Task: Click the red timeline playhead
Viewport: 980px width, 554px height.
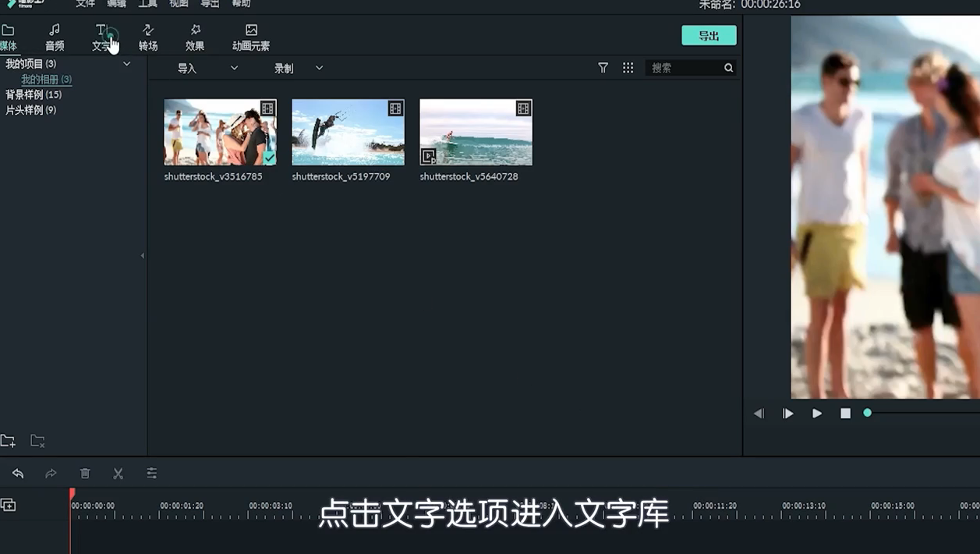Action: point(72,494)
